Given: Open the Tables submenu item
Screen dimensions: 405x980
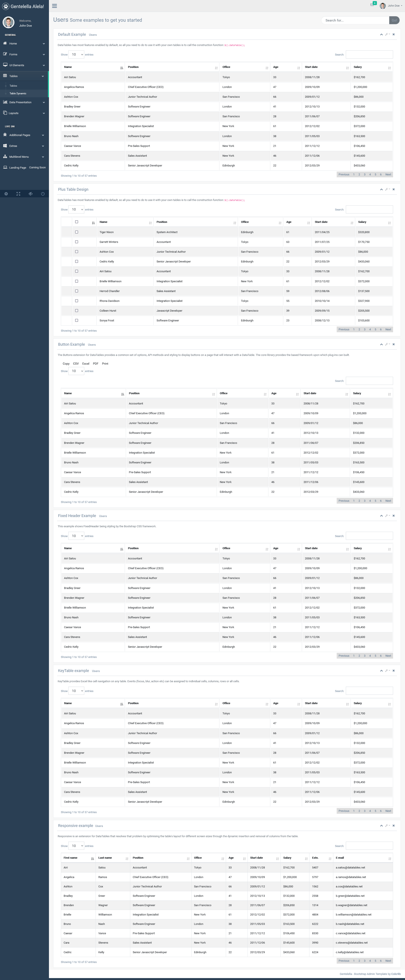Looking at the screenshot, I should [13, 86].
